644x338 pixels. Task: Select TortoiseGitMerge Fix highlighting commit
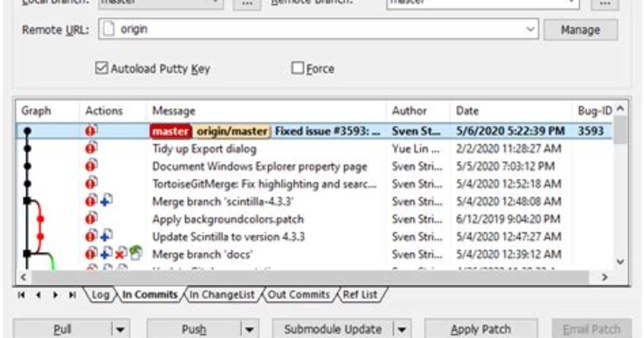click(x=264, y=184)
